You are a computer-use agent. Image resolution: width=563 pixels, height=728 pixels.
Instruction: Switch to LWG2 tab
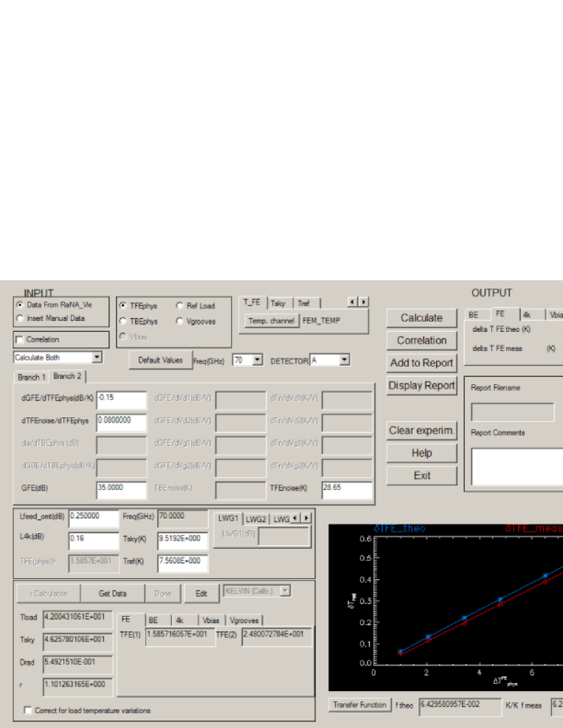[x=255, y=519]
